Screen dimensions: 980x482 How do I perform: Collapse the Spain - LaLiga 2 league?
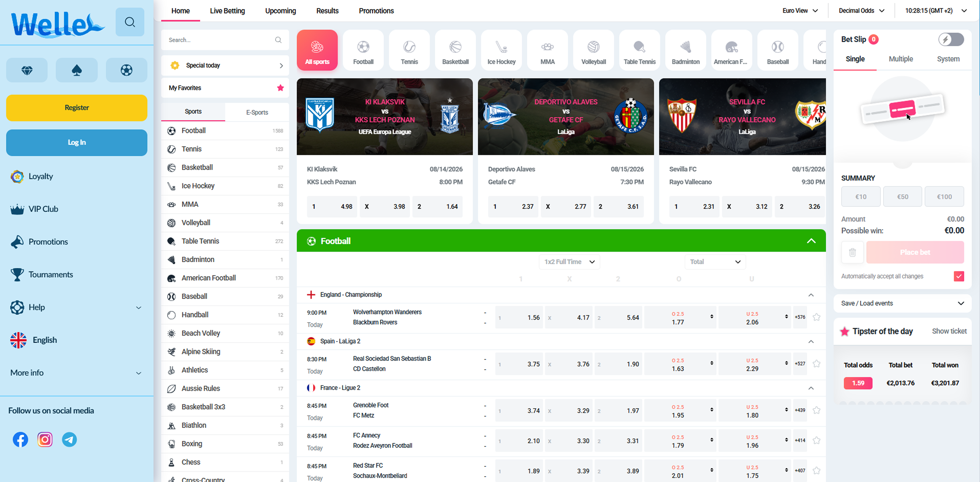(811, 341)
